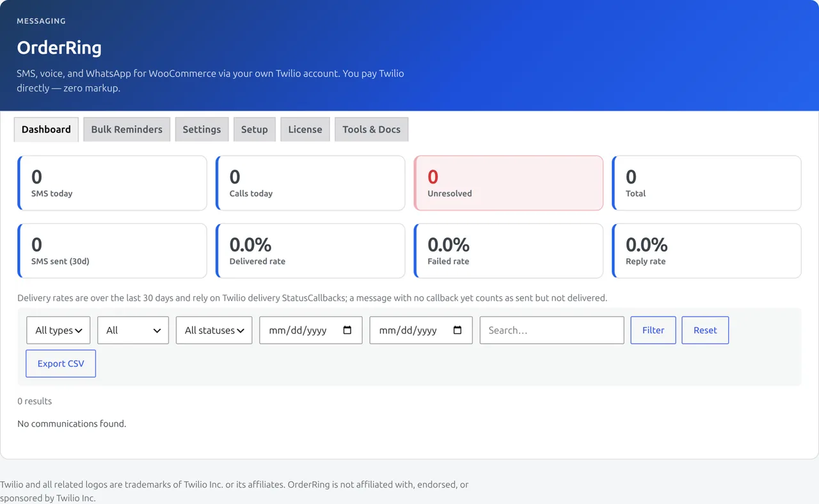
Task: Select the Setup tab
Action: (255, 129)
